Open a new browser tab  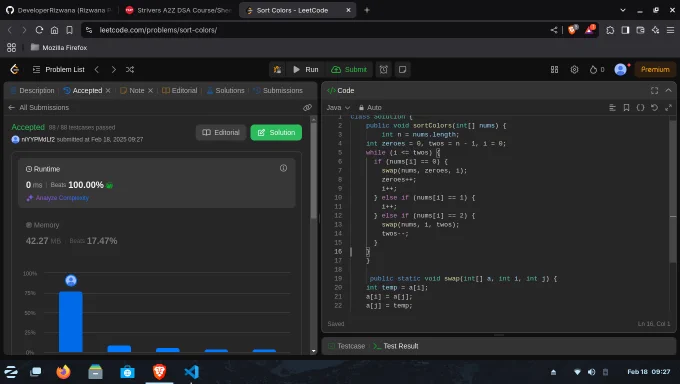[367, 10]
